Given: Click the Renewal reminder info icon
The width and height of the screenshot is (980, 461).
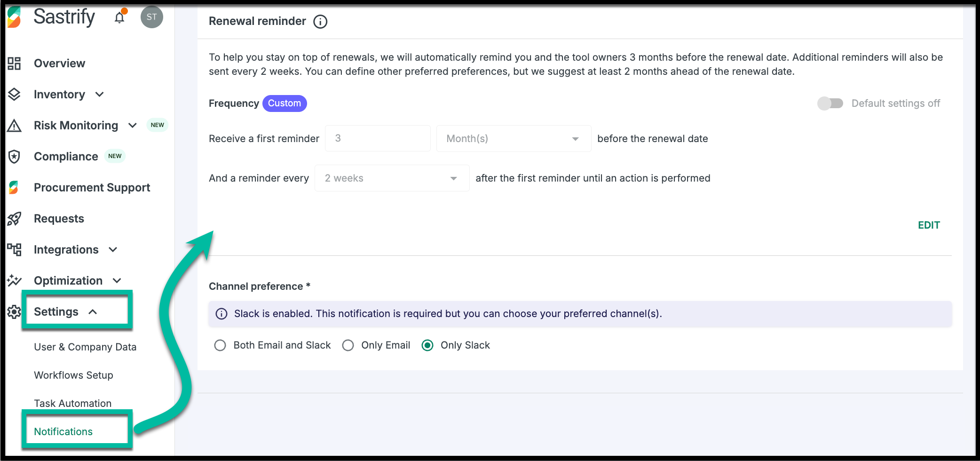Looking at the screenshot, I should point(320,22).
